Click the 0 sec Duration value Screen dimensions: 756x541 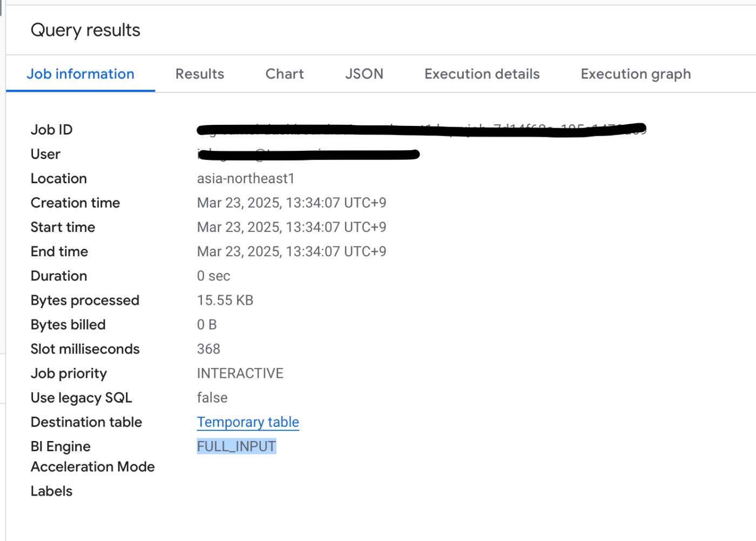point(213,276)
